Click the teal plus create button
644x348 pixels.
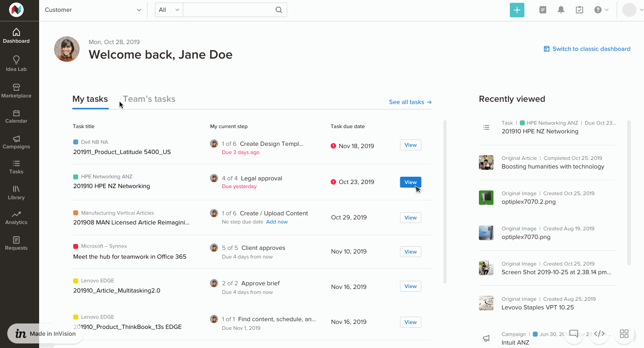[x=517, y=10]
